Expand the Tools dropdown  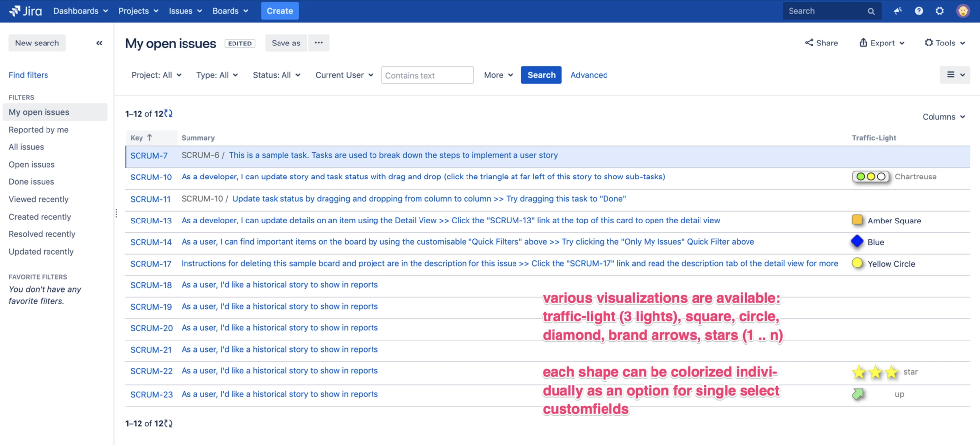pyautogui.click(x=944, y=43)
